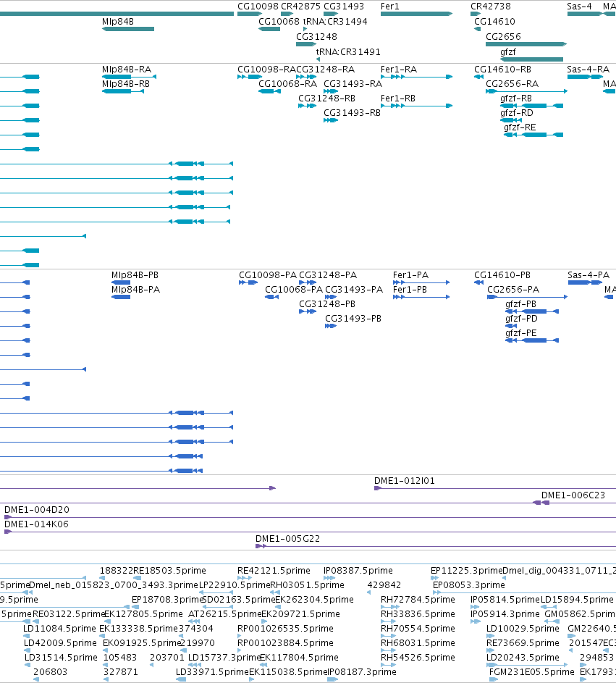Select the LD11084.5prime EST label

pos(59,629)
